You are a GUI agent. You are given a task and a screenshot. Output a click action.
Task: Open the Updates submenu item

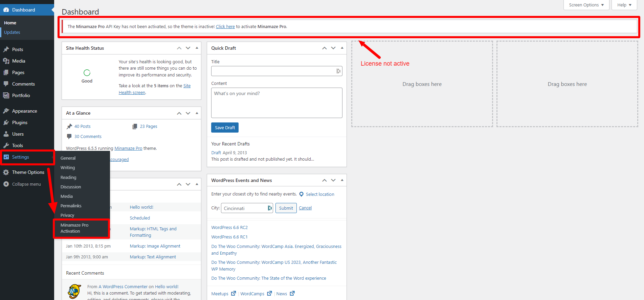click(12, 32)
